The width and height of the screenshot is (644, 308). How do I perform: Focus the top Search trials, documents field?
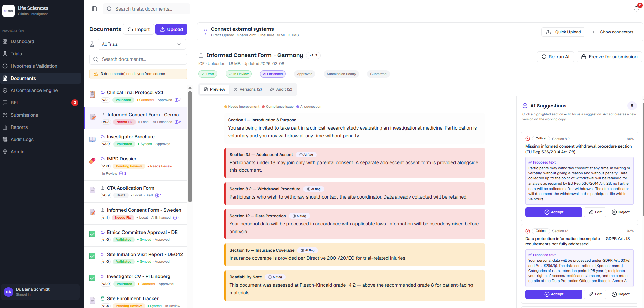pos(147,9)
